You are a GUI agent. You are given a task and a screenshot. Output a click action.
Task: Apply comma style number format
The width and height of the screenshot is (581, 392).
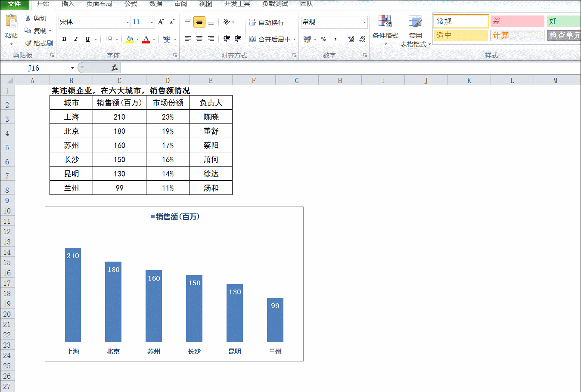tap(336, 39)
